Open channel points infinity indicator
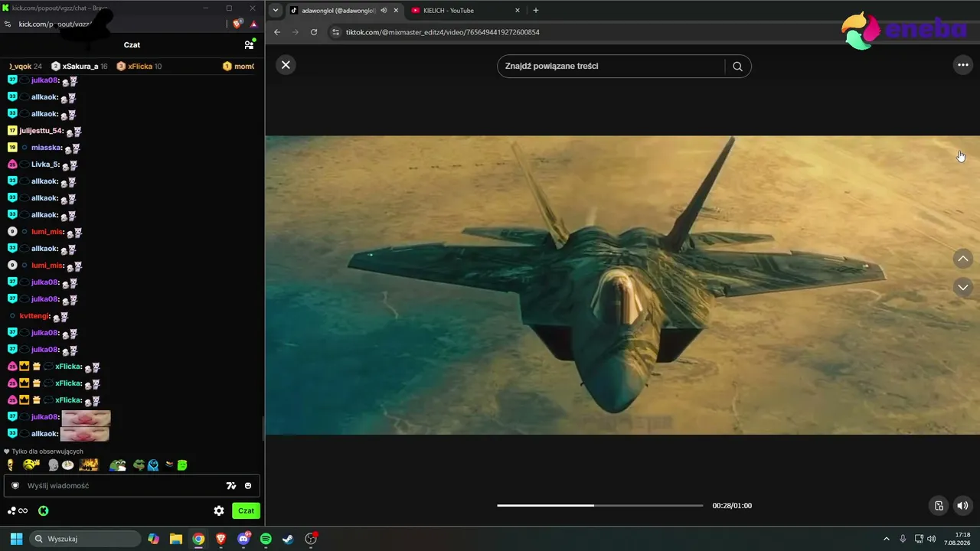 [x=18, y=510]
